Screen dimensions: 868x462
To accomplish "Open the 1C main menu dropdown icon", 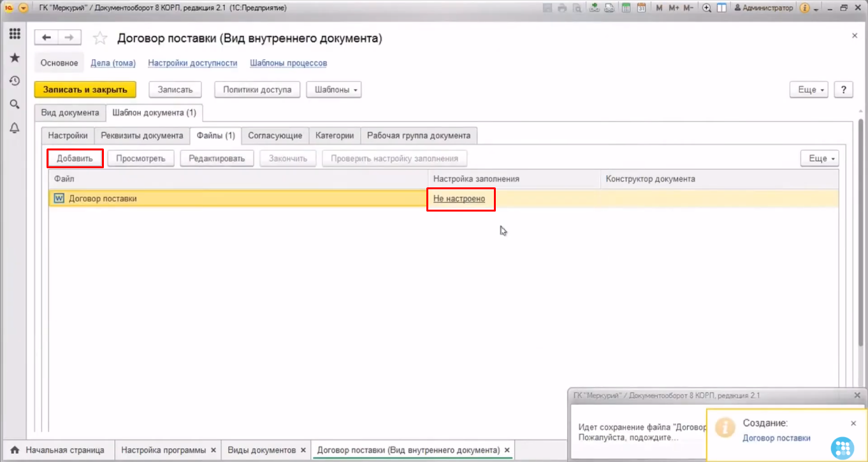I will 24,8.
